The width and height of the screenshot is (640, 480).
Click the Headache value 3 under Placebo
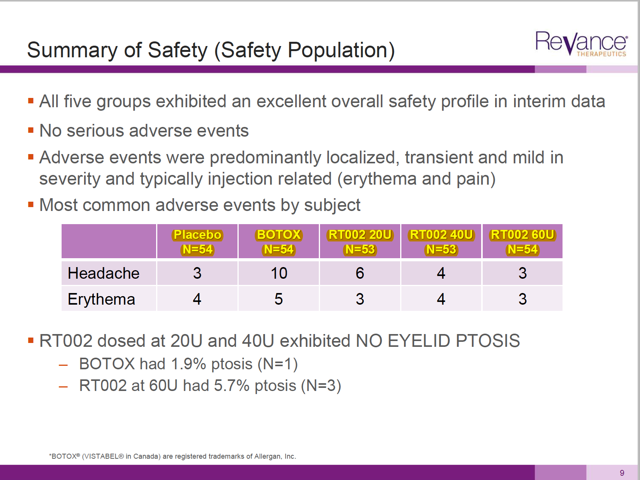197,273
